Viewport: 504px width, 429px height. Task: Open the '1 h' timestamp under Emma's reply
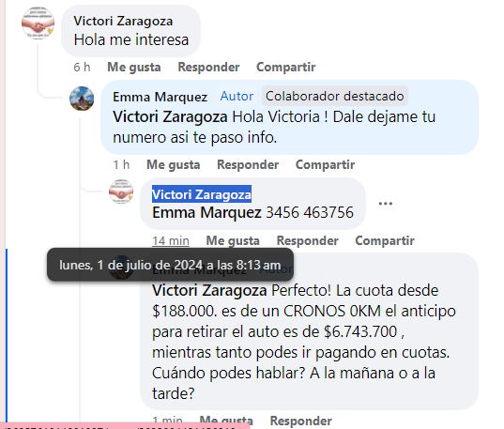point(121,164)
